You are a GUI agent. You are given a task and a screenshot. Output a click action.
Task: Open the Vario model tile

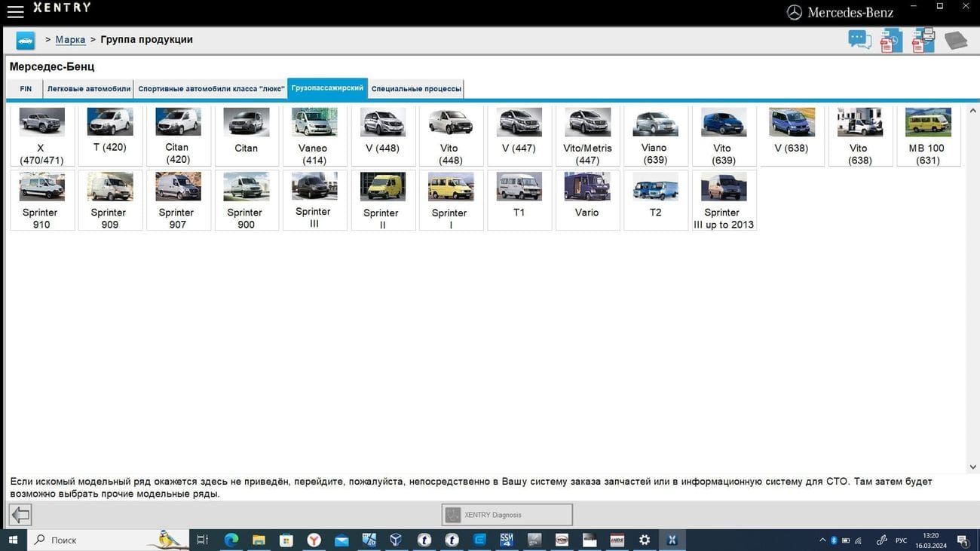pyautogui.click(x=587, y=200)
